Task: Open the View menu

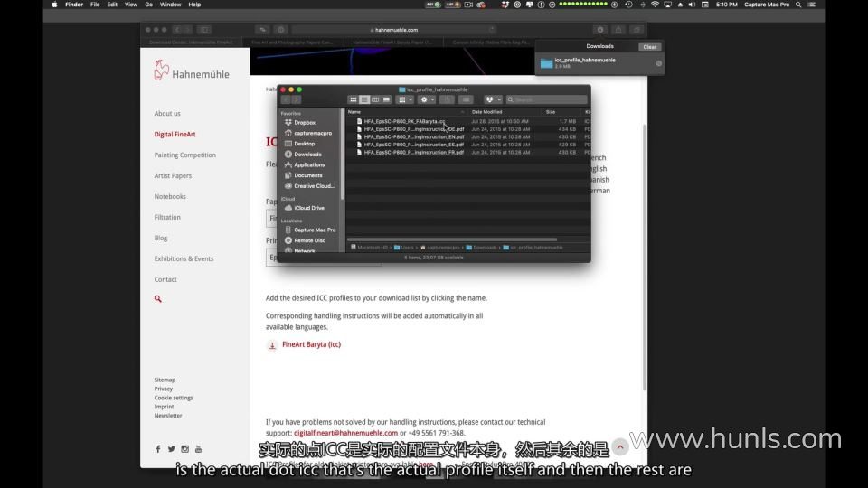Action: pyautogui.click(x=131, y=5)
